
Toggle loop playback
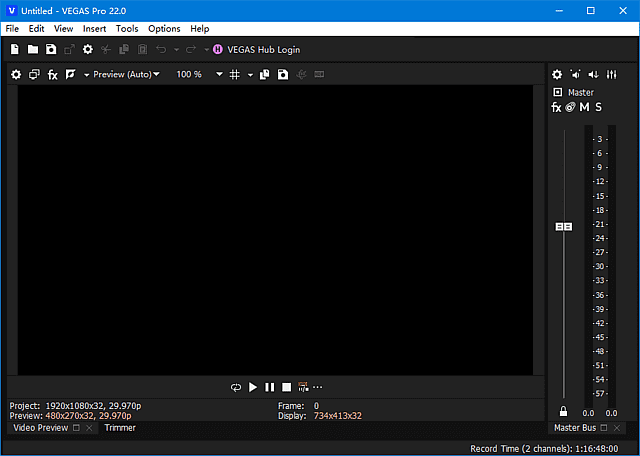point(236,387)
